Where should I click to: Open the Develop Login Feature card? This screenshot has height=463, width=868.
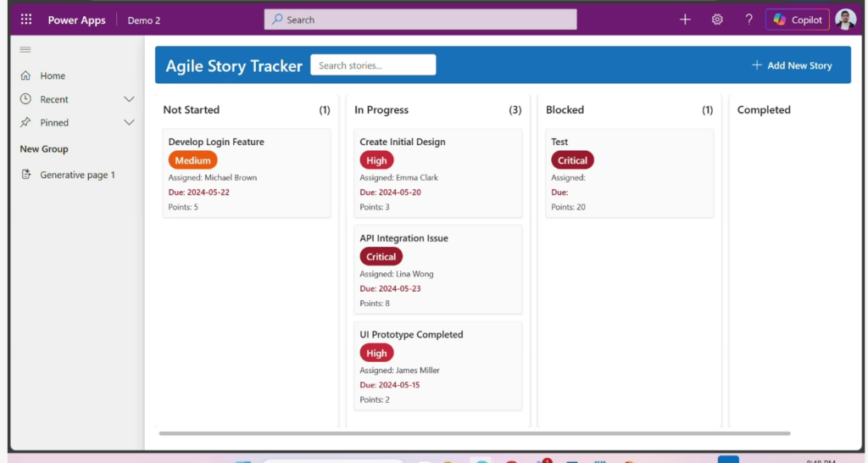246,174
